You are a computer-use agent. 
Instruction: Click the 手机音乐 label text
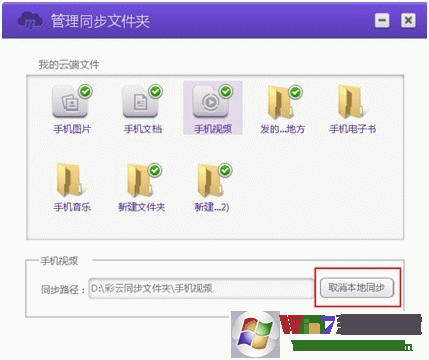[x=72, y=207]
